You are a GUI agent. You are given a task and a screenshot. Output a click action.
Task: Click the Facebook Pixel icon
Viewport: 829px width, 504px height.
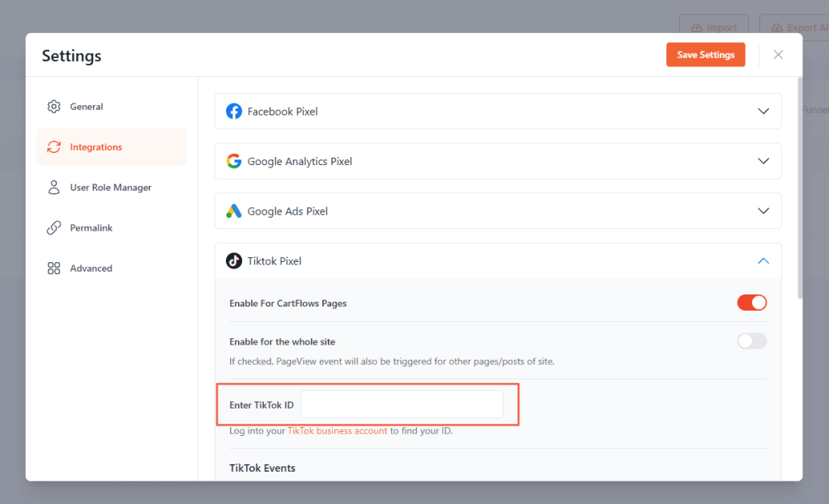click(234, 111)
